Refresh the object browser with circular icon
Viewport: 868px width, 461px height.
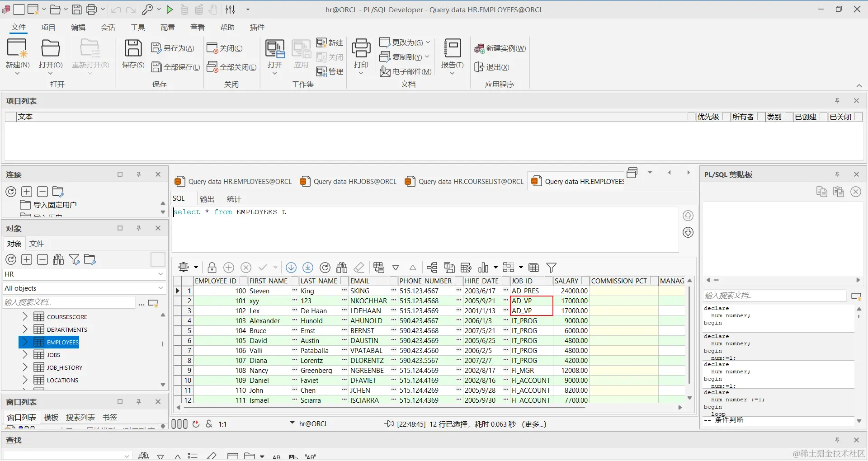[x=11, y=259]
